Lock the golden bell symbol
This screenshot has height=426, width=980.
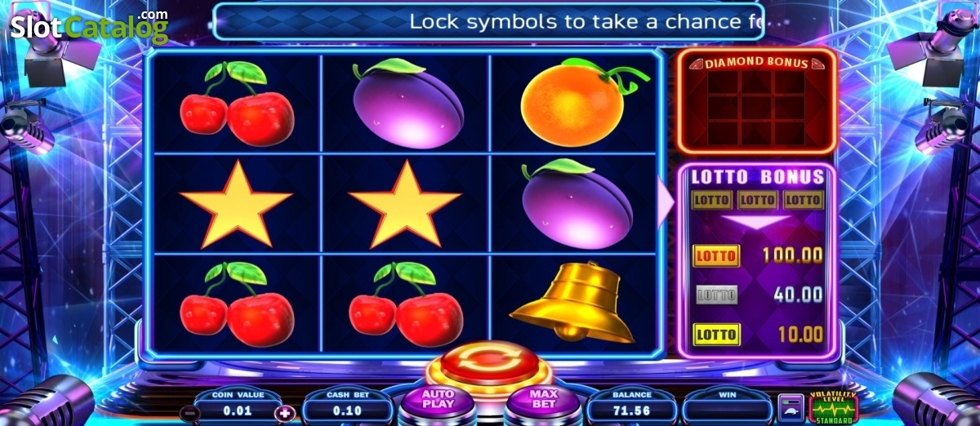point(572,303)
